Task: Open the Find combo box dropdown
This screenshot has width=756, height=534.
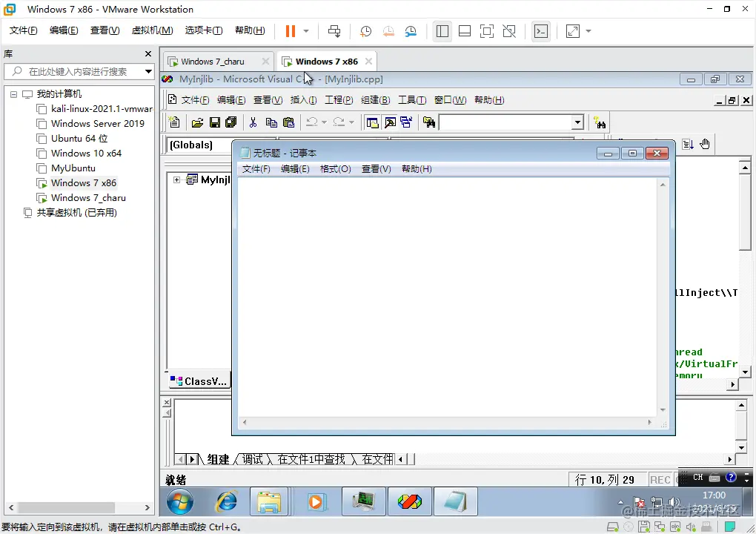Action: click(x=577, y=122)
